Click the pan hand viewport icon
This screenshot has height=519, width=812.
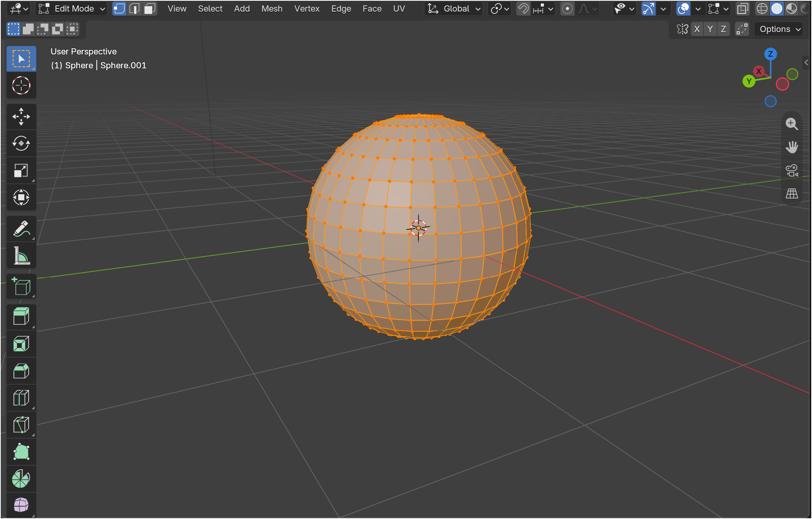click(792, 147)
